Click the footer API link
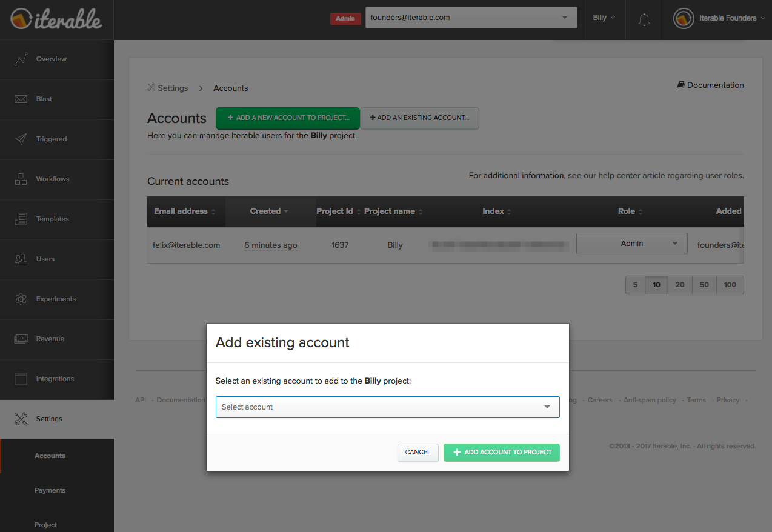The width and height of the screenshot is (772, 532). coord(141,400)
